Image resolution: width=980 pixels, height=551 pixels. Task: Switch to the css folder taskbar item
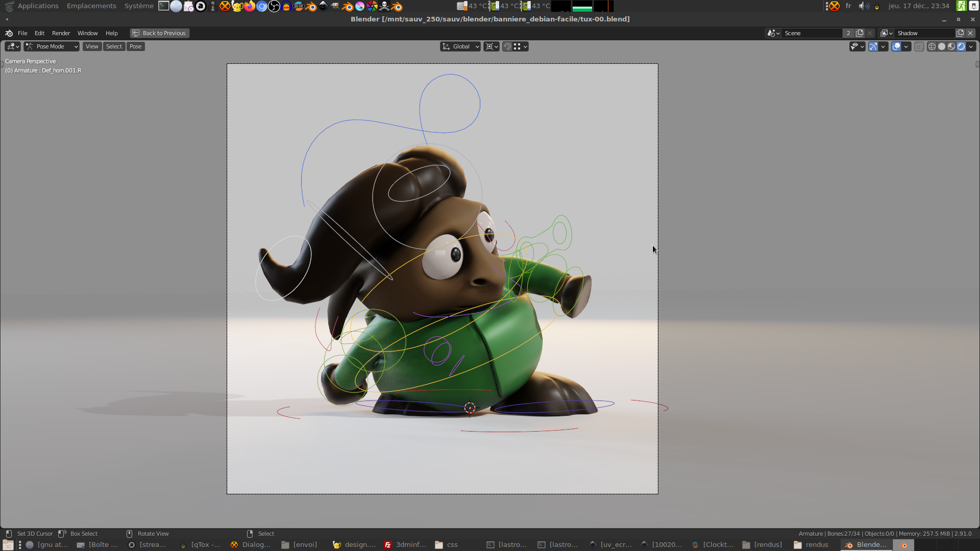coord(447,545)
